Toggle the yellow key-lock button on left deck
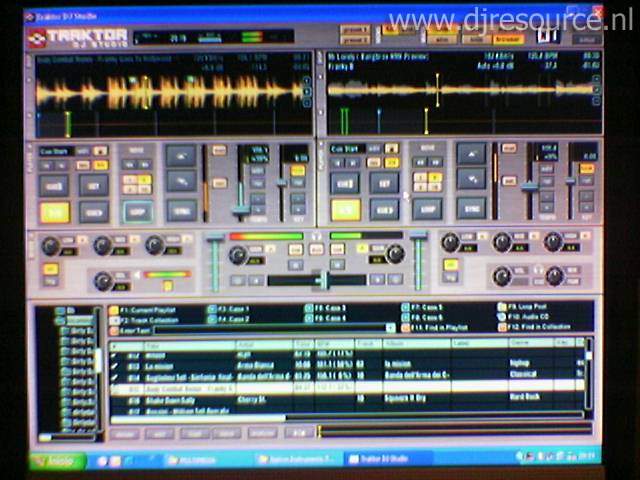The image size is (640, 480). point(298,171)
